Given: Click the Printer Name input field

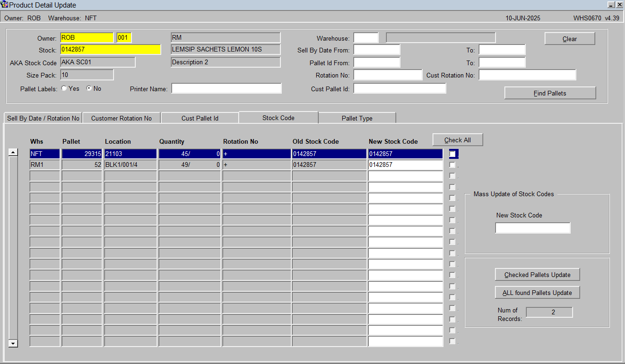Looking at the screenshot, I should pyautogui.click(x=226, y=88).
